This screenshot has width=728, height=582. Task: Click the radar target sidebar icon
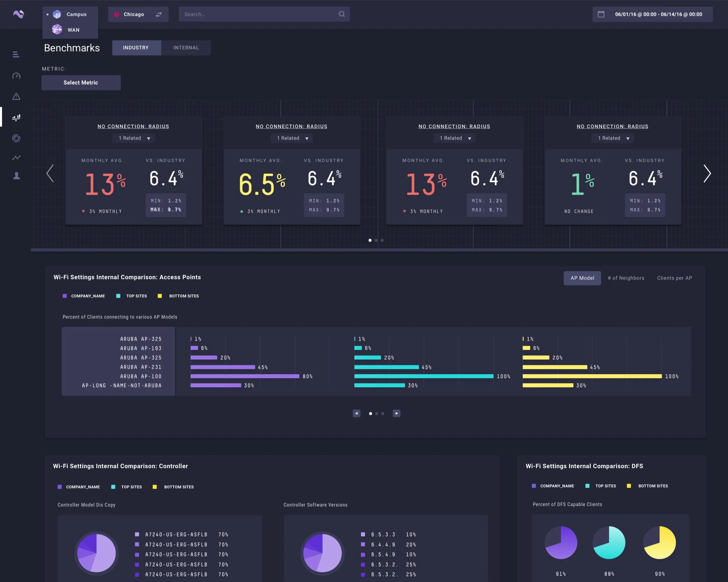(16, 138)
